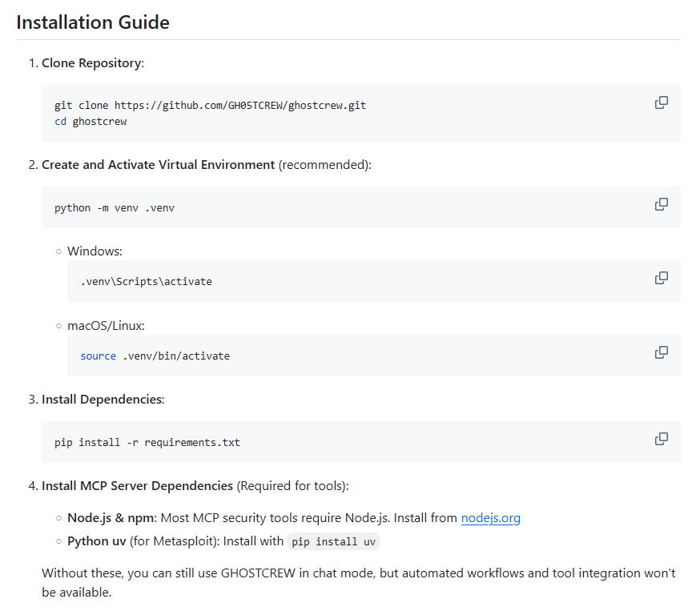Click the inline 'pip install uv' code snippet
The width and height of the screenshot is (700, 611).
coord(333,542)
